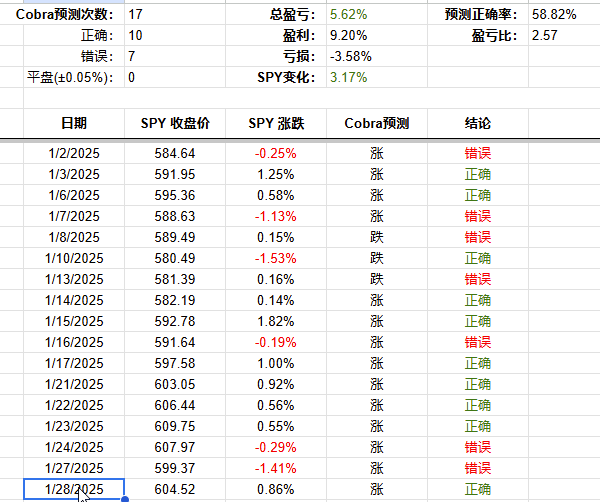Click the Cobra预测次数 label cell
Viewport: 600px width, 502px height.
(65, 15)
